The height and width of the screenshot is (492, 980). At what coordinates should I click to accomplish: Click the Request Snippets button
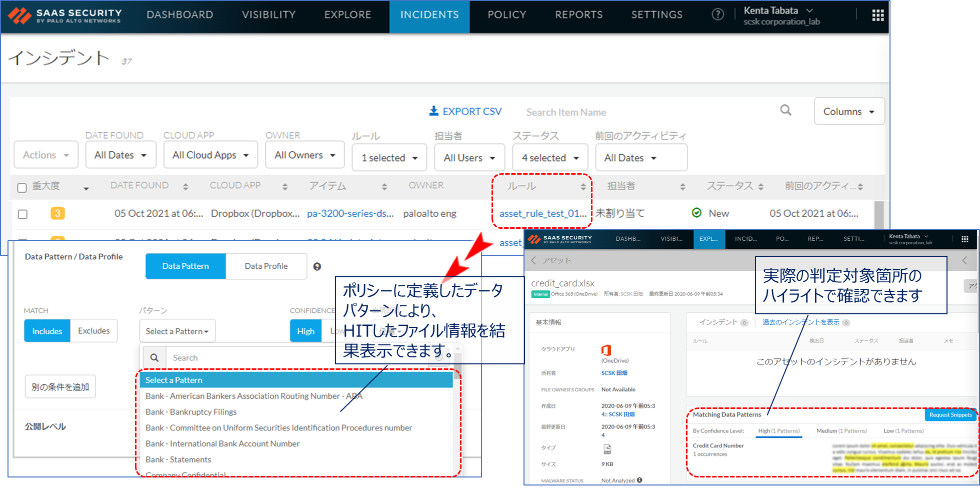click(950, 415)
